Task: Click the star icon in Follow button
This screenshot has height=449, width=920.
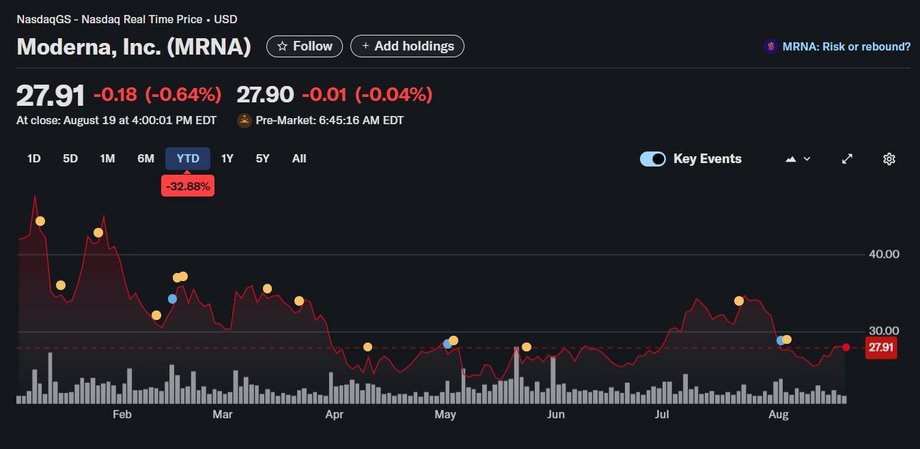Action: [282, 46]
